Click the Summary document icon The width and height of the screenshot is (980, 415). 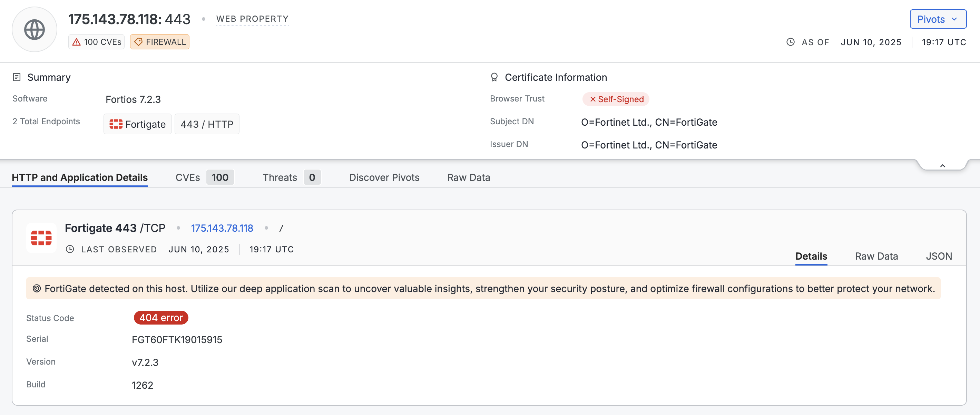tap(17, 77)
